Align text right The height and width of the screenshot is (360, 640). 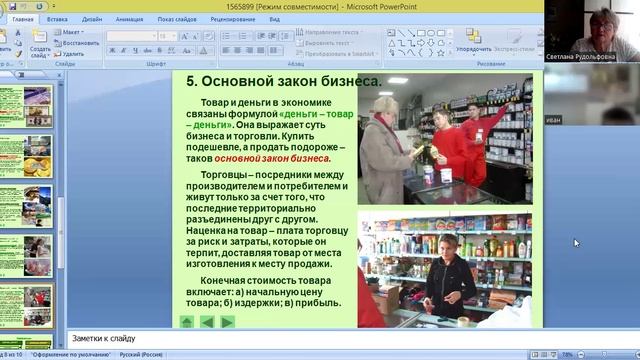249,51
